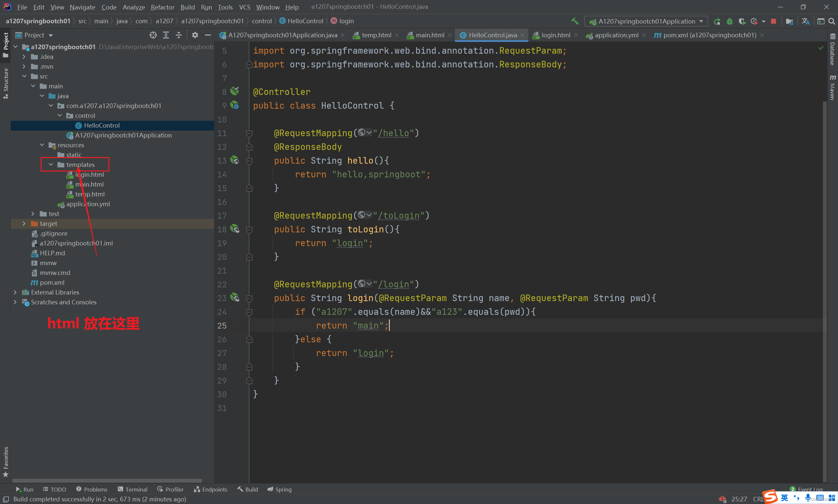This screenshot has height=504, width=838.
Task: Open Search Everywhere magnifier icon
Action: click(831, 21)
